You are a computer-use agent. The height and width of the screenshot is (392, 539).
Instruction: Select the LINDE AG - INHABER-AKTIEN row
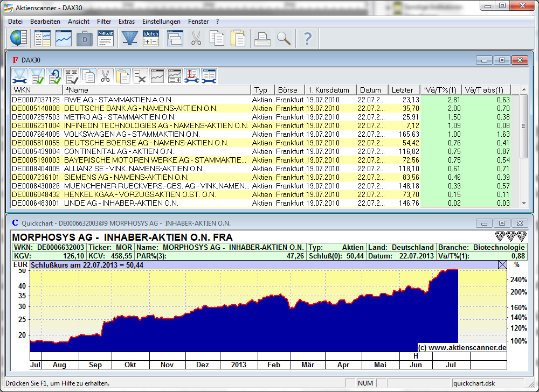click(260, 203)
